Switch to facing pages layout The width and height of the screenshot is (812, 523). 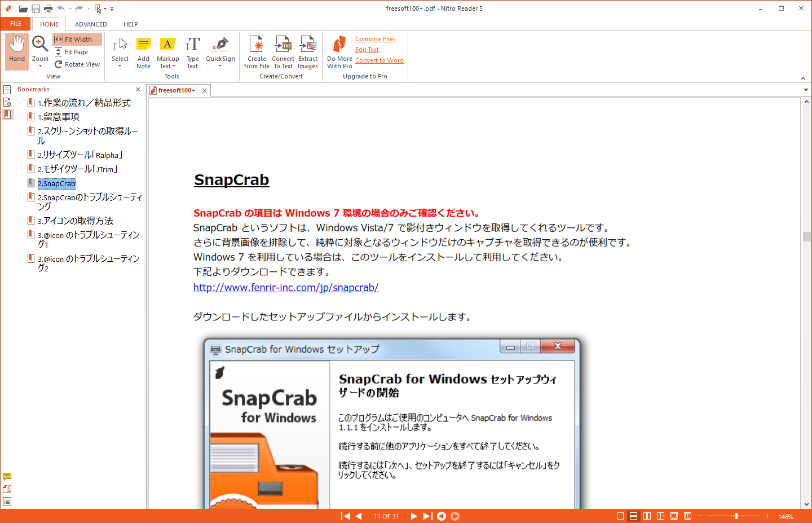[647, 516]
